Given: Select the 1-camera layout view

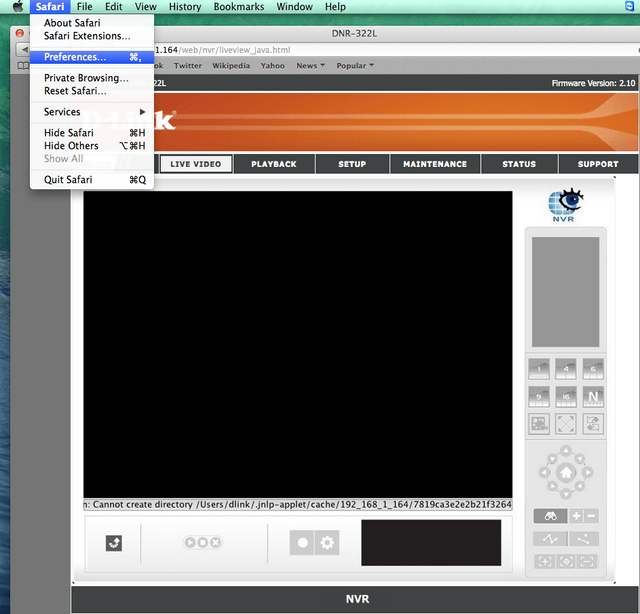Looking at the screenshot, I should (x=539, y=369).
